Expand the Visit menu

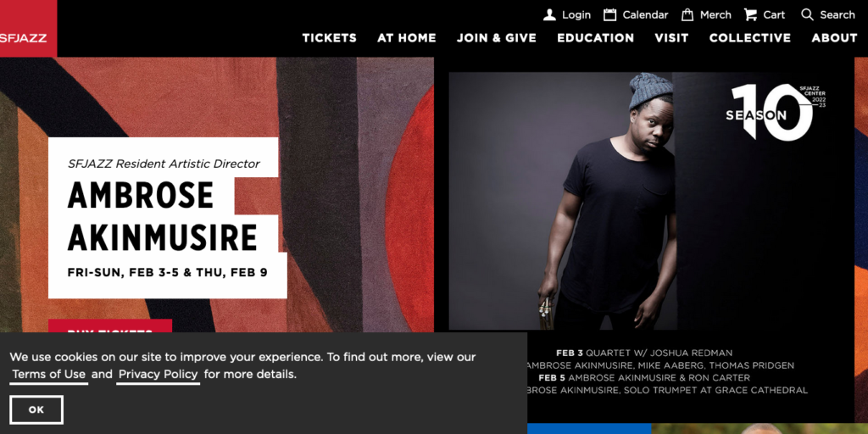coord(671,38)
